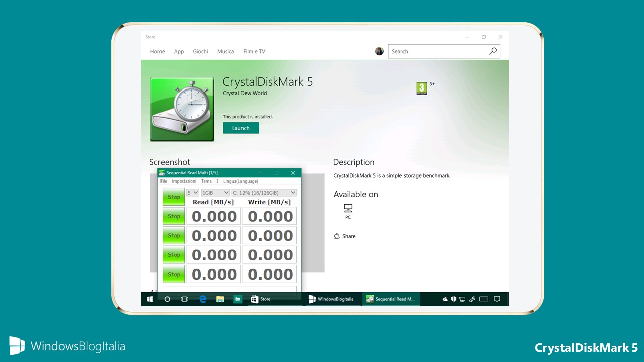
Task: Click the top Stop button beside the test count dropdown
Action: pos(174,197)
